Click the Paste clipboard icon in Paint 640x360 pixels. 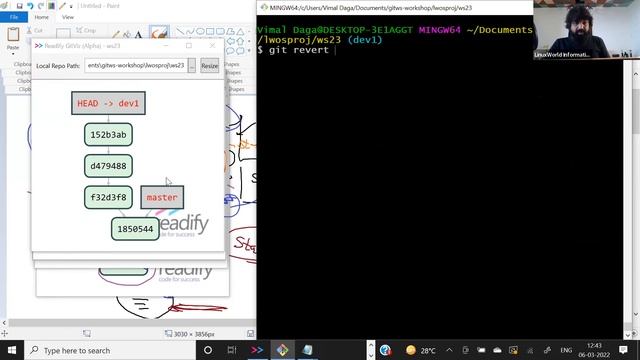(x=13, y=34)
